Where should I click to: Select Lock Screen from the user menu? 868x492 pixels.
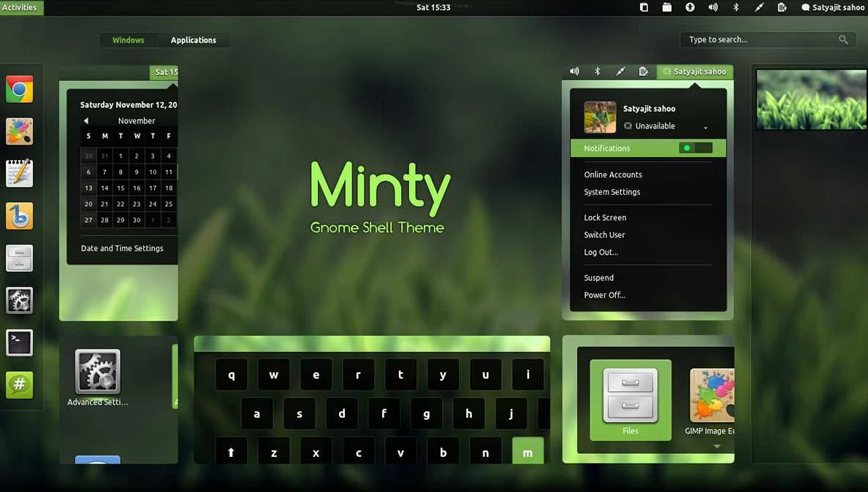pyautogui.click(x=605, y=218)
